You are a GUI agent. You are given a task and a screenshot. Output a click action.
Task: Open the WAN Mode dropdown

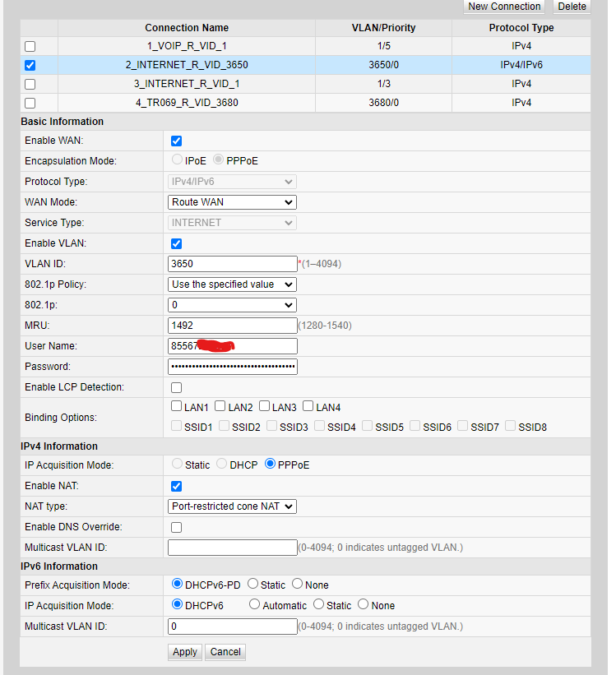pos(232,202)
